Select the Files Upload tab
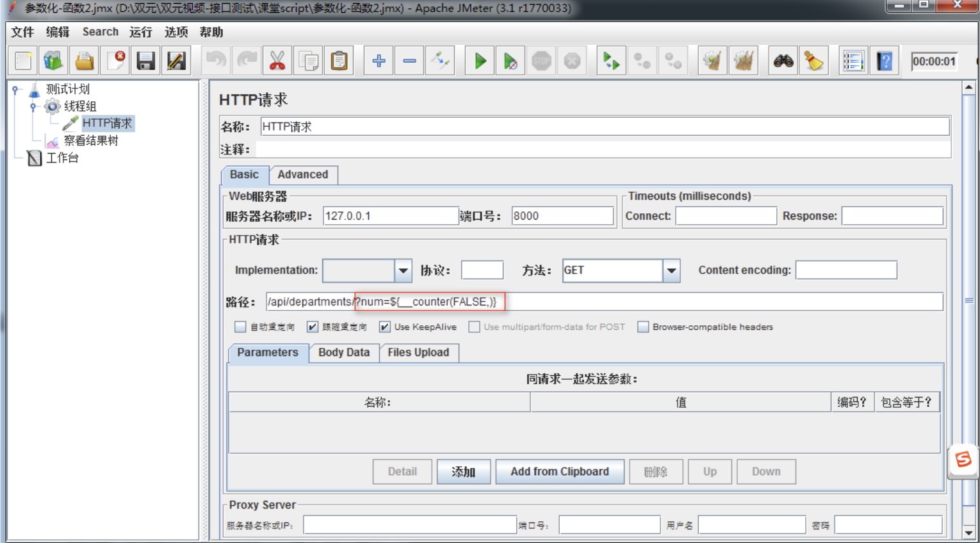980x543 pixels. point(418,352)
